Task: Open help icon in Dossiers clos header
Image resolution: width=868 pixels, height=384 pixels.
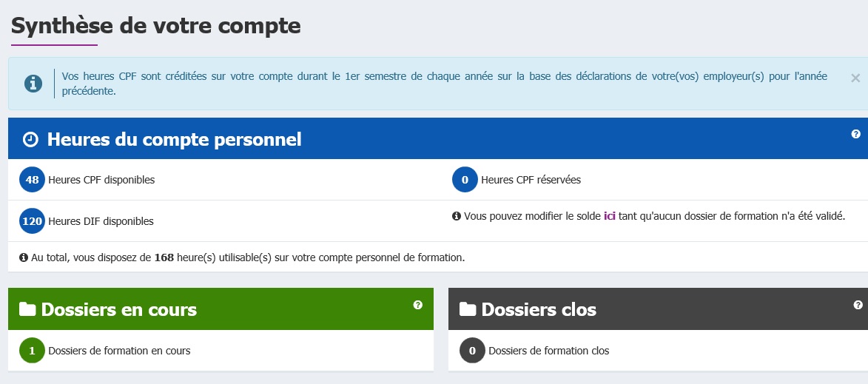Action: 858,305
